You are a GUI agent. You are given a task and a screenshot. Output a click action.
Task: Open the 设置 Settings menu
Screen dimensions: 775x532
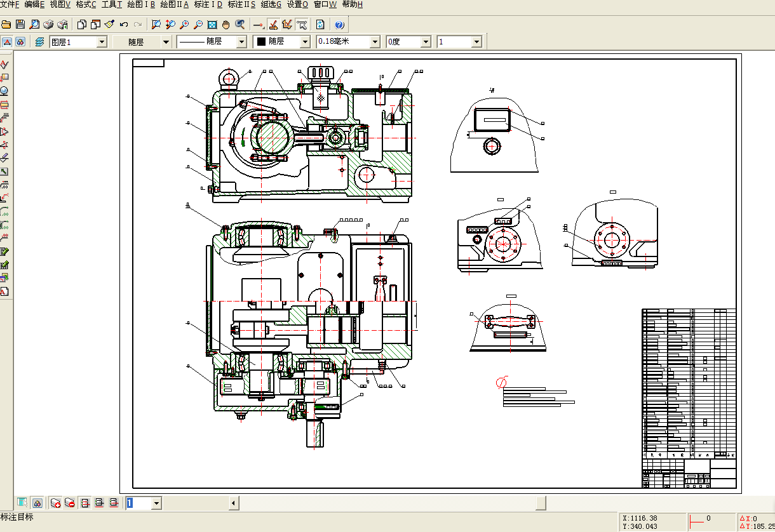(297, 4)
